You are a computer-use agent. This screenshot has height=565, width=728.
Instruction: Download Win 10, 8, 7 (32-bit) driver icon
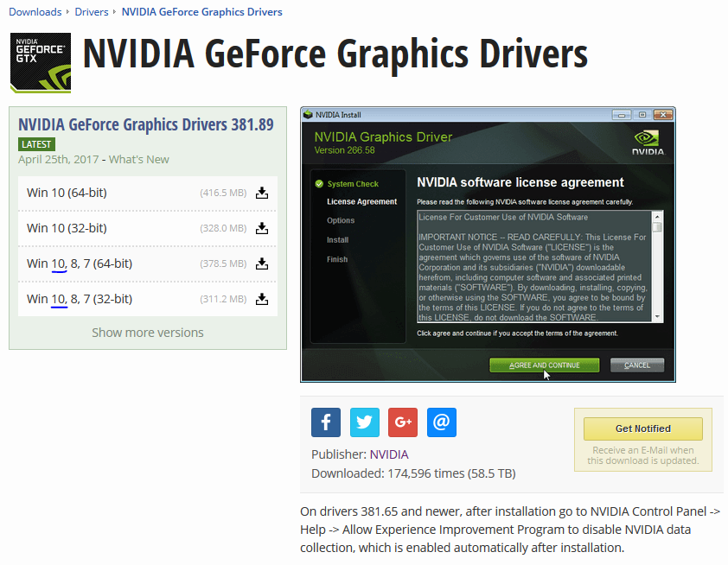(x=262, y=299)
